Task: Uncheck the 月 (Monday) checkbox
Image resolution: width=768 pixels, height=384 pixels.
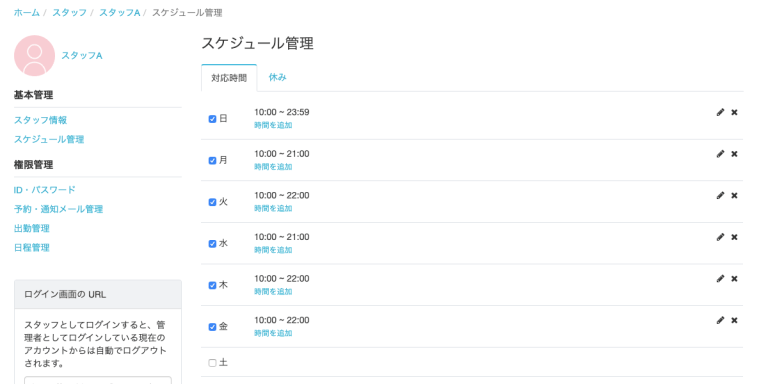Action: pos(212,161)
